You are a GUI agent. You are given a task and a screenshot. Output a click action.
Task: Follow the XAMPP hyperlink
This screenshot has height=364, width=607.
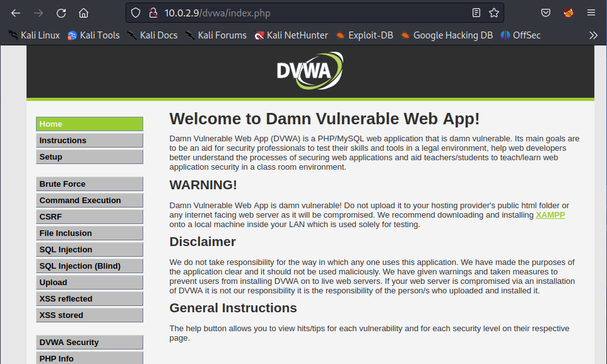(x=550, y=214)
